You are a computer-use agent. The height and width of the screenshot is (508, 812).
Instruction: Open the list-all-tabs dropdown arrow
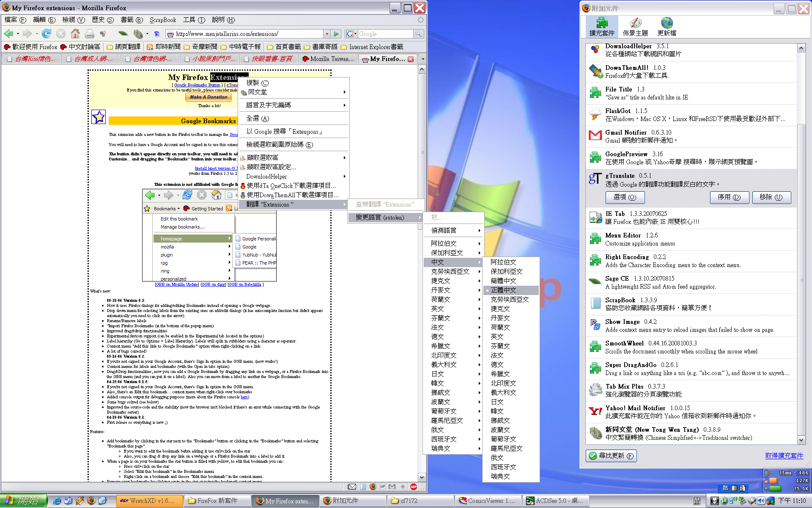(422, 59)
